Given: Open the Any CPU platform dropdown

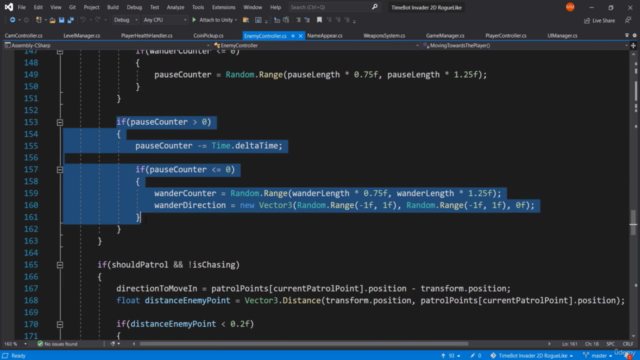Looking at the screenshot, I should click(164, 20).
